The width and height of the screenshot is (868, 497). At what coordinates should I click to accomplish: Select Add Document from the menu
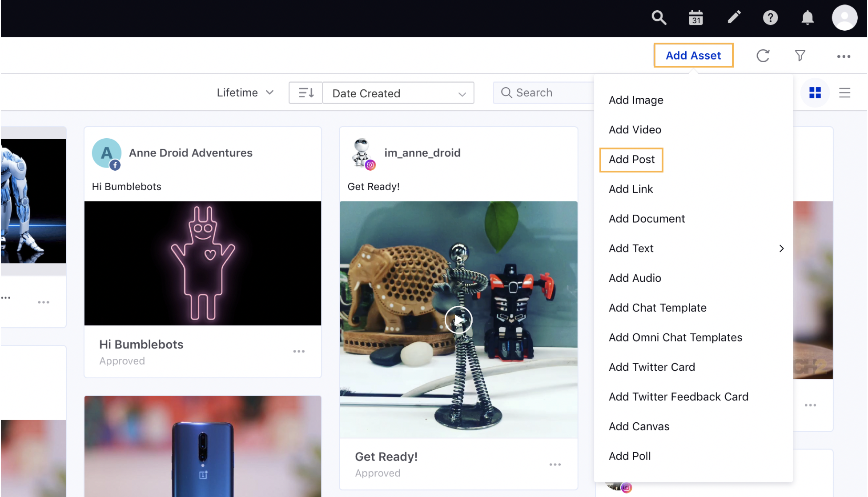pos(693,219)
